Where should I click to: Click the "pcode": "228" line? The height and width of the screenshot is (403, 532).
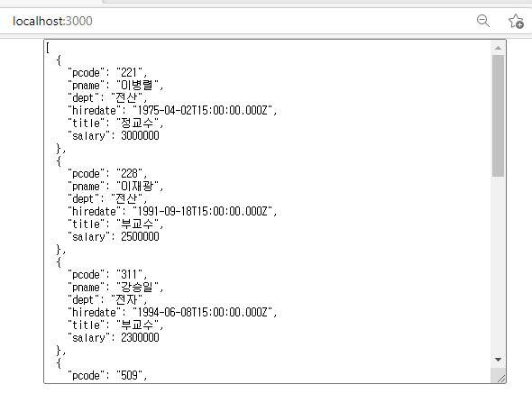pyautogui.click(x=107, y=174)
